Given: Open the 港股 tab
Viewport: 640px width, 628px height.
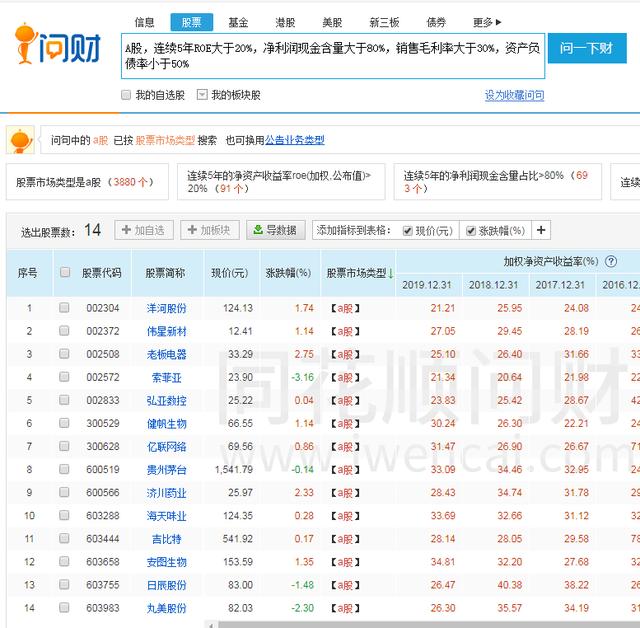Looking at the screenshot, I should [x=285, y=22].
